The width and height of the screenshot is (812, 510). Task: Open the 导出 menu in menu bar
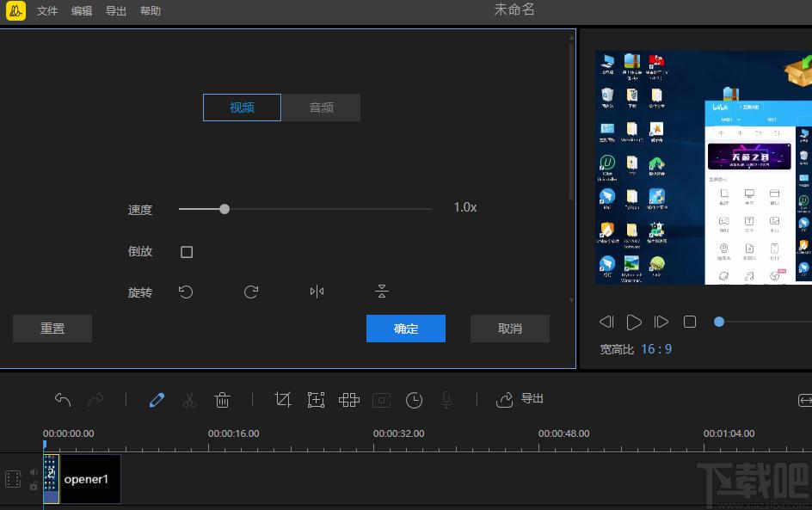[x=115, y=11]
